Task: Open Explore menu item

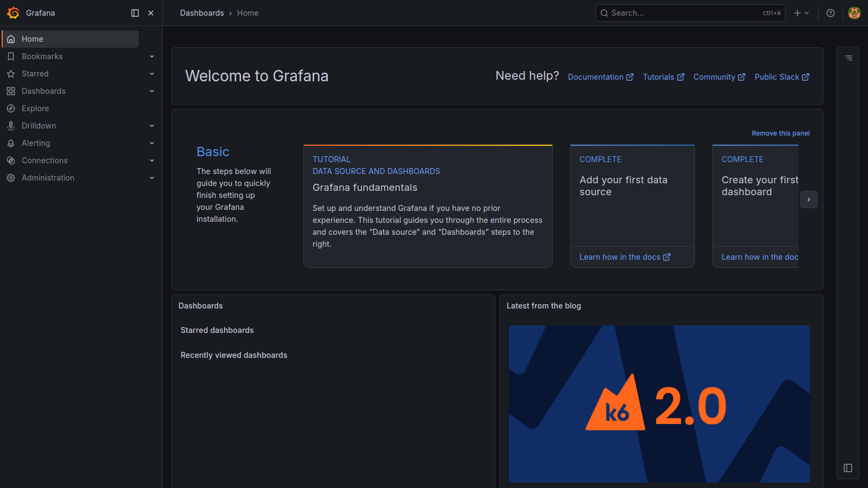Action: point(35,108)
